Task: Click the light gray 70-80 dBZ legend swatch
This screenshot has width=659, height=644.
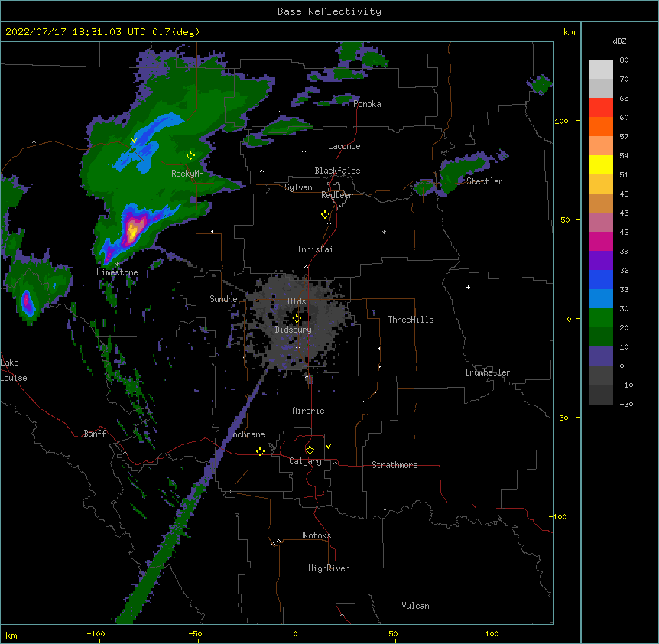Action: click(x=601, y=70)
